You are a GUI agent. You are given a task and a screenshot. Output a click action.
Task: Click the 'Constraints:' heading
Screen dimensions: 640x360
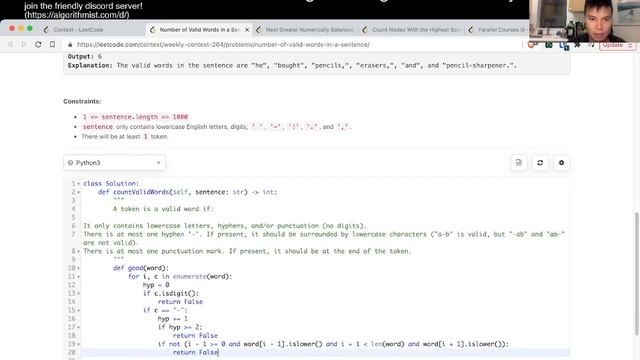point(82,101)
